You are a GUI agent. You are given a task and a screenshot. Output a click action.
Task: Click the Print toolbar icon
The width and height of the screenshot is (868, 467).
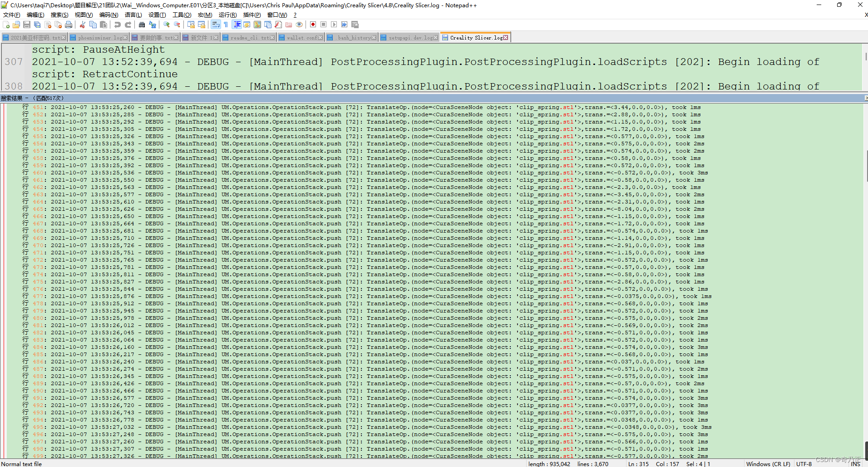(69, 25)
